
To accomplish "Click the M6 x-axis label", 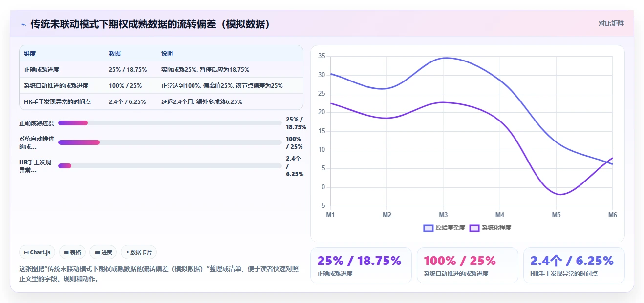I will (612, 215).
